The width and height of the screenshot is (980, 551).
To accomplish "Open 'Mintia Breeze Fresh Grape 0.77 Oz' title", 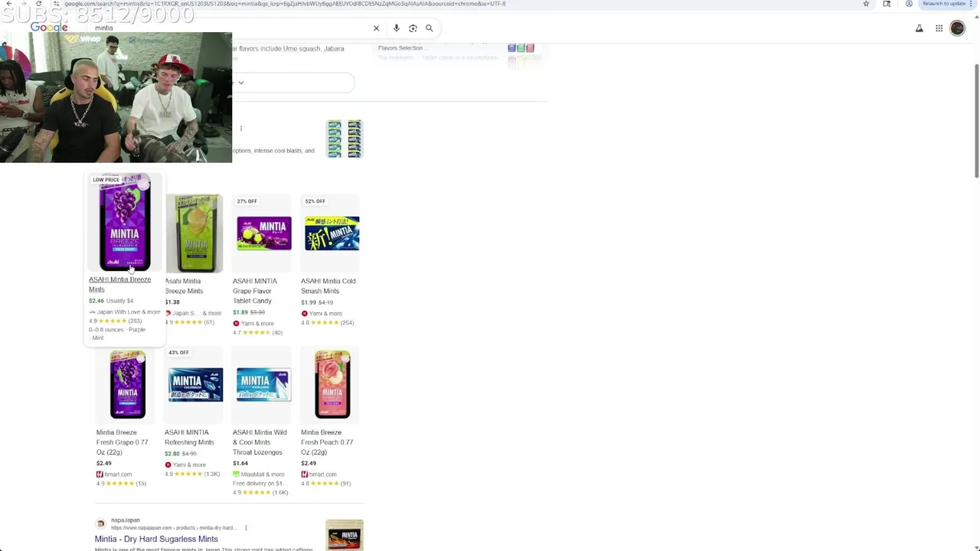I will [x=122, y=442].
